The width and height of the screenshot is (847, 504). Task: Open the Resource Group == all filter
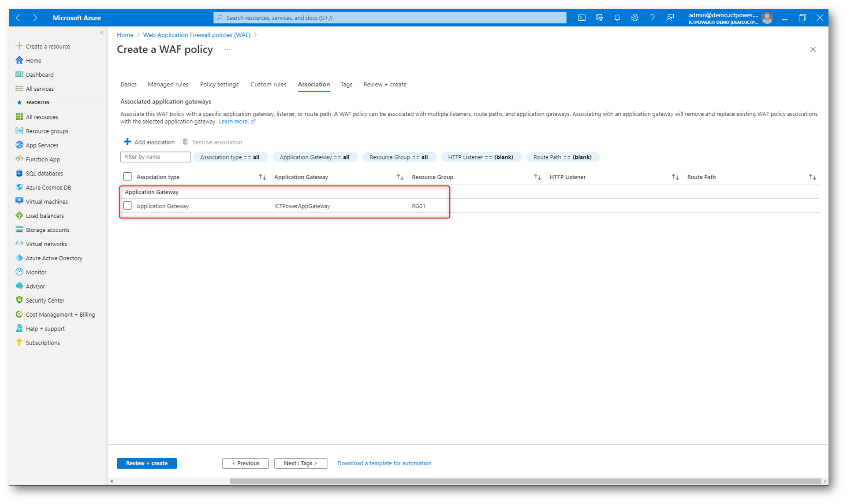pyautogui.click(x=399, y=157)
